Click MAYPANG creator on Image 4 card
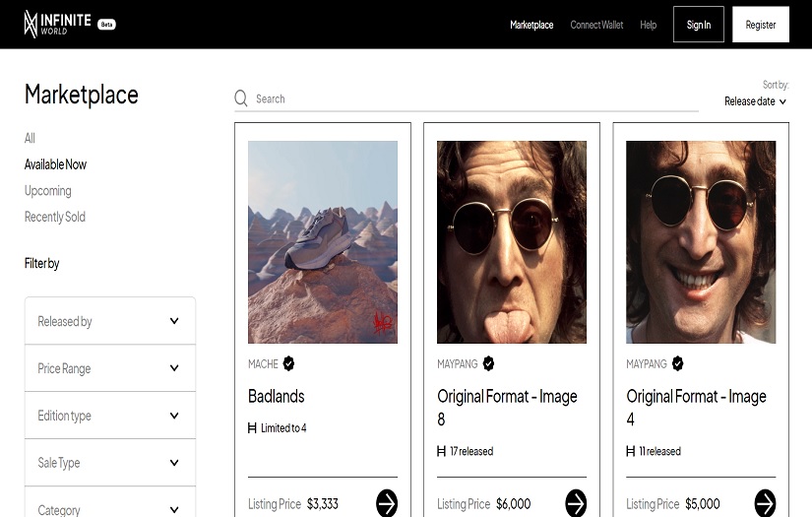This screenshot has width=812, height=517. pyautogui.click(x=647, y=364)
